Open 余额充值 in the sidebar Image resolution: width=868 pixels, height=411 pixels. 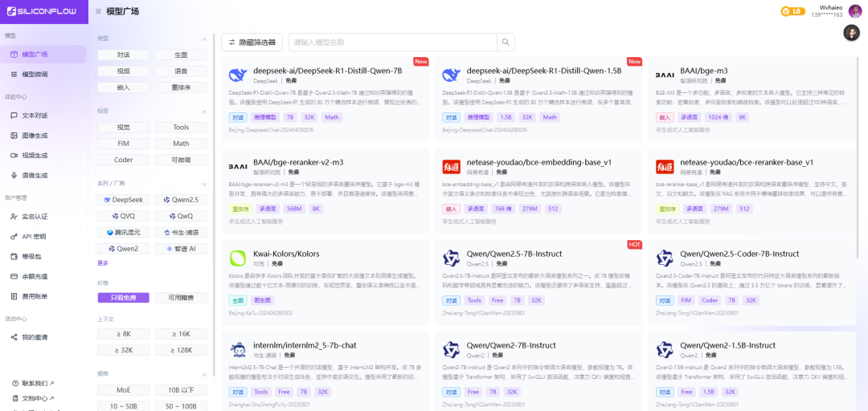[43, 276]
